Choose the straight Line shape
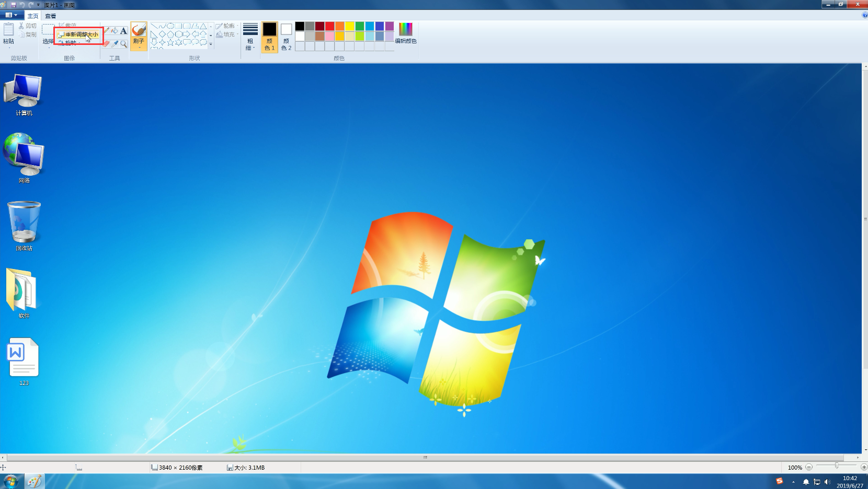The height and width of the screenshot is (489, 868). click(x=154, y=26)
